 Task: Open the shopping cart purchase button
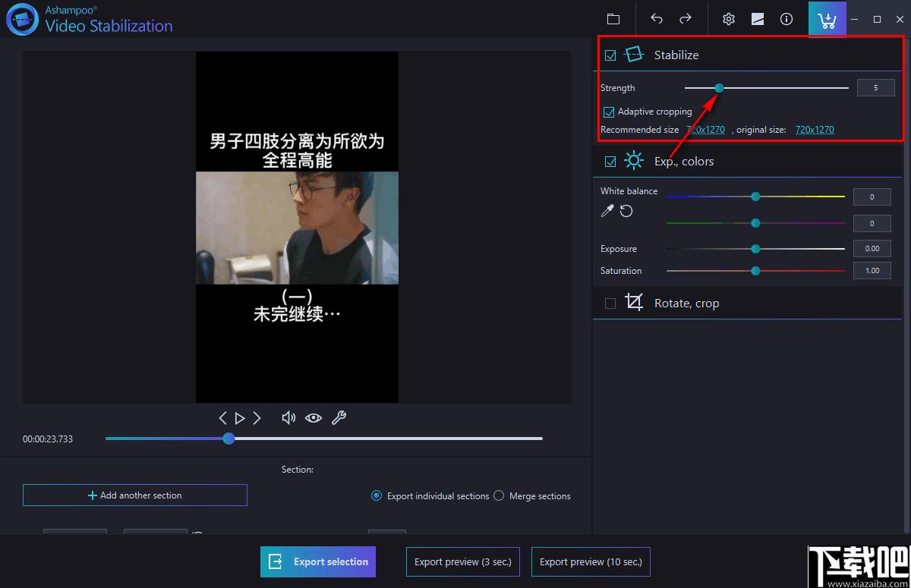pyautogui.click(x=827, y=19)
